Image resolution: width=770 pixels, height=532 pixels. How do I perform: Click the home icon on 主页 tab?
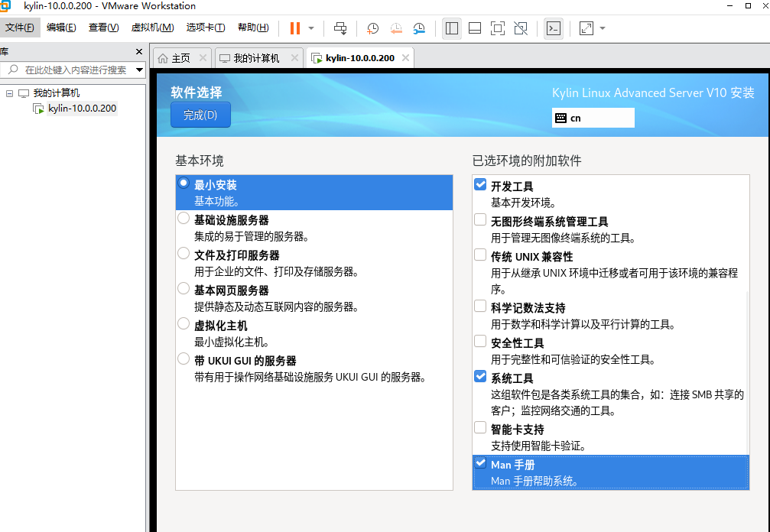tap(163, 58)
